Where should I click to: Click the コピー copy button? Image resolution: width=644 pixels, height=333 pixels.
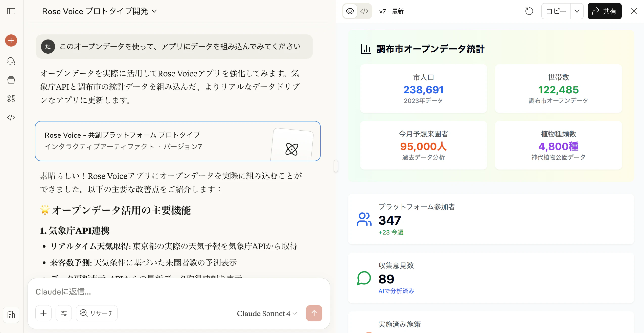point(556,11)
